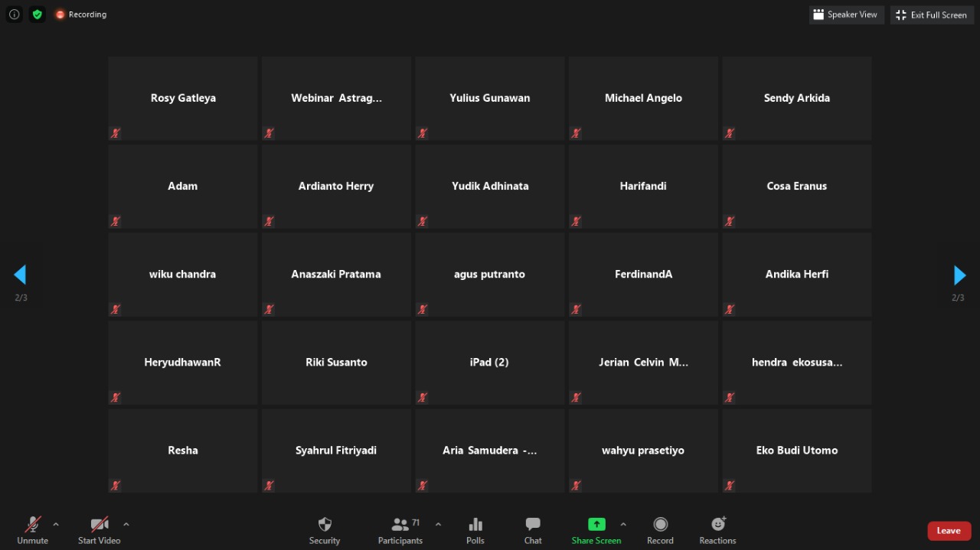Click the muted mic icon on Anaszaki Pratama's tile
The height and width of the screenshot is (550, 980).
(269, 309)
